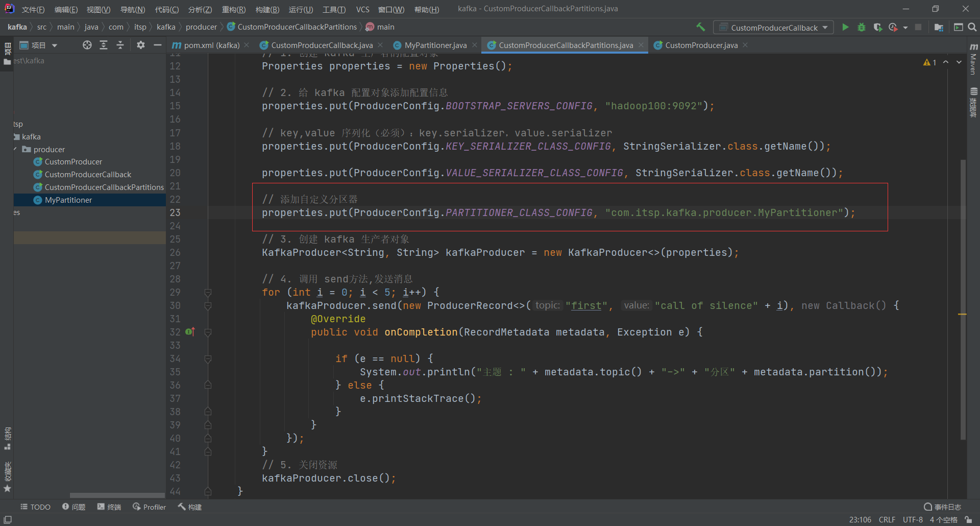Open the 重构(R) menu
The height and width of the screenshot is (526, 980).
click(233, 9)
